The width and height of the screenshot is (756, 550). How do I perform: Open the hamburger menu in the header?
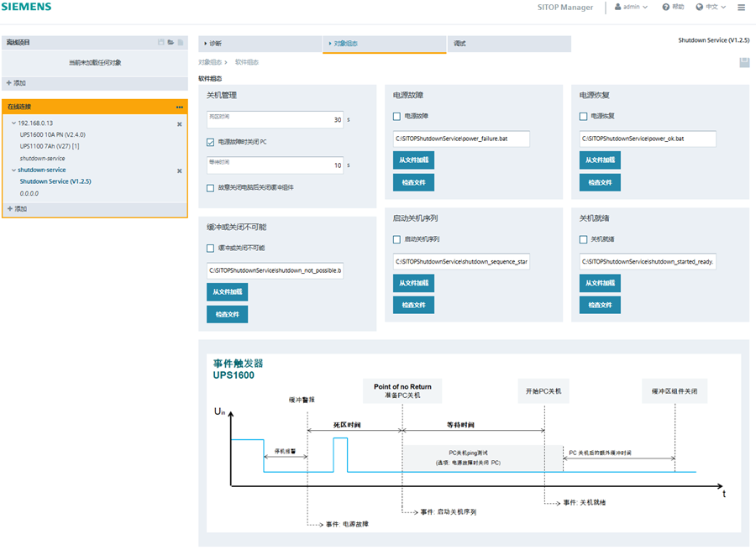tap(741, 7)
